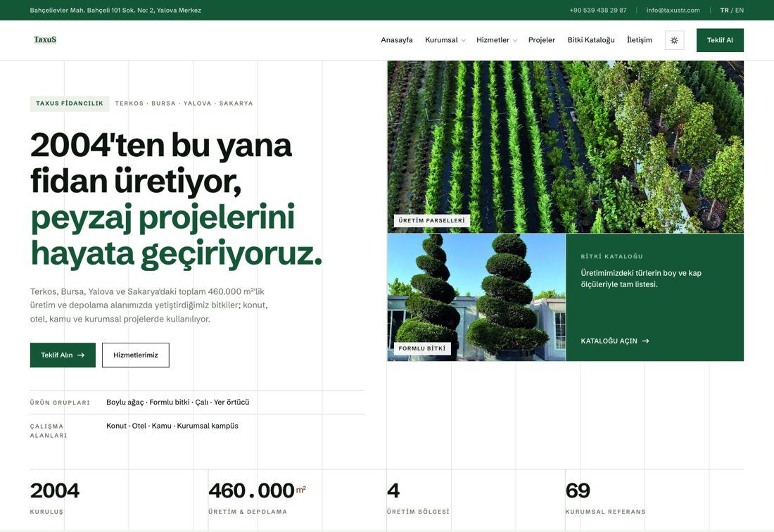Viewport: 774px width, 532px height.
Task: Open the Üretim Parselleri nursery photo
Action: (x=565, y=146)
